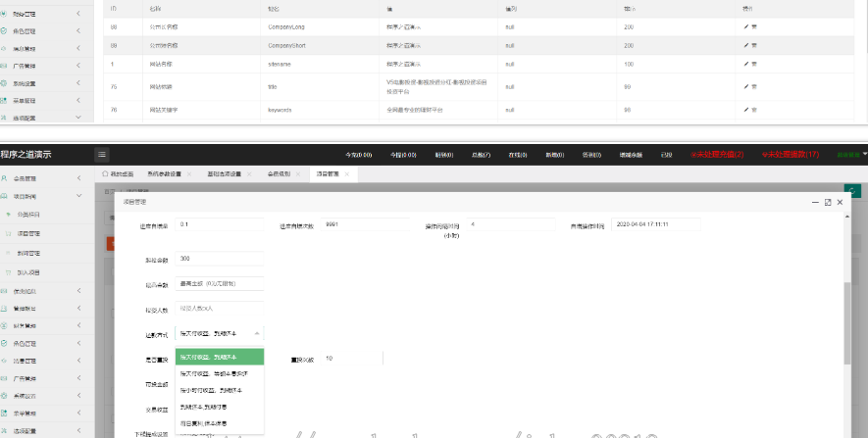868x438 pixels.
Task: Click the edit pencil for CompanyLong row
Action: click(746, 25)
